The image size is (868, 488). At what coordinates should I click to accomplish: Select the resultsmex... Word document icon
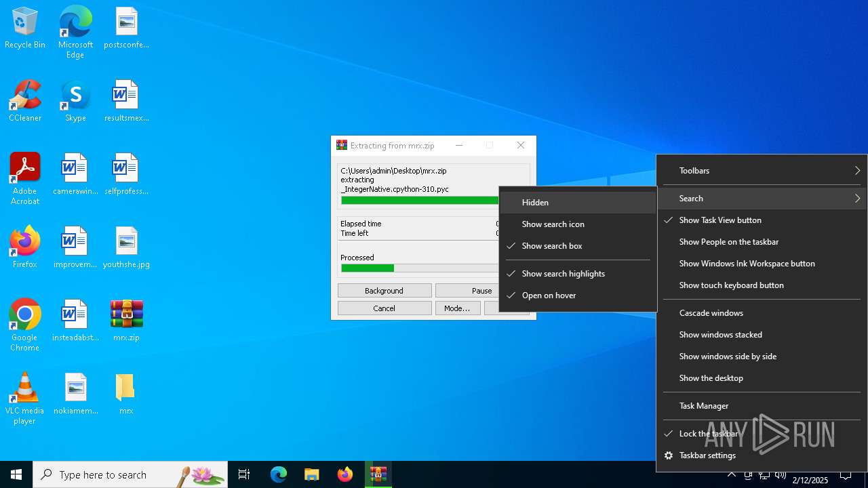point(126,102)
